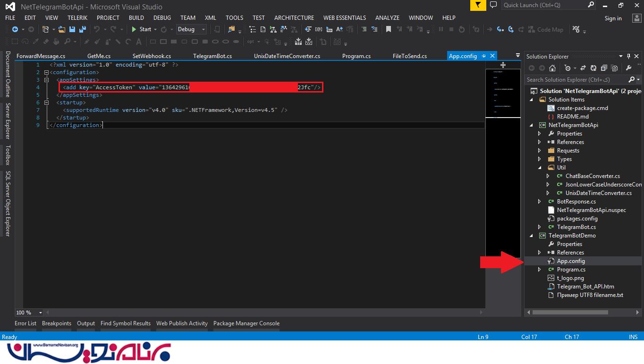
Task: Click Solution Explorer Home icon
Action: [x=552, y=68]
